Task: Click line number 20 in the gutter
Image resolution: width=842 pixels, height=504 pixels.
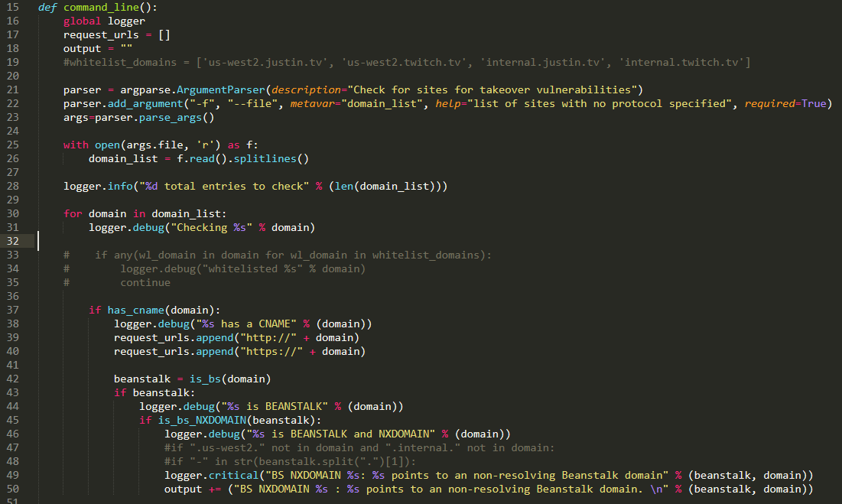Action: click(13, 76)
